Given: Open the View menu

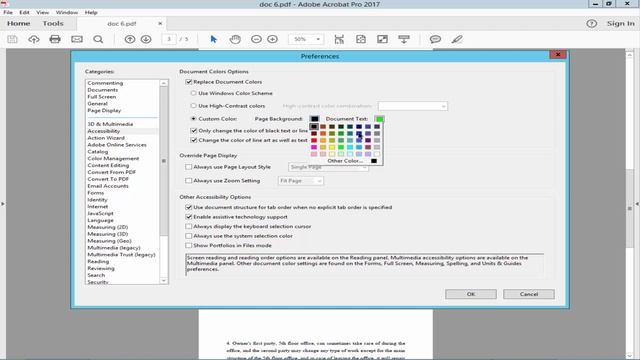Looking at the screenshot, I should pos(42,13).
